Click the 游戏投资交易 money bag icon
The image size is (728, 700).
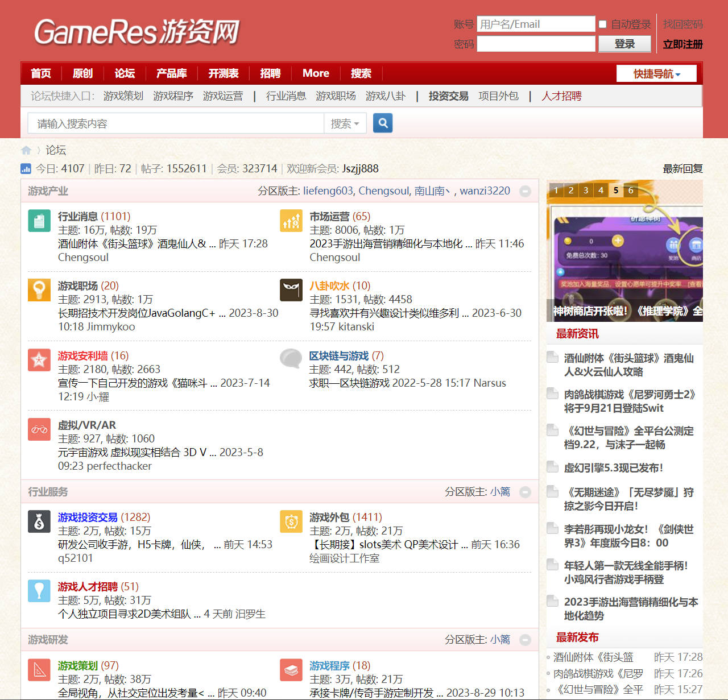point(39,521)
